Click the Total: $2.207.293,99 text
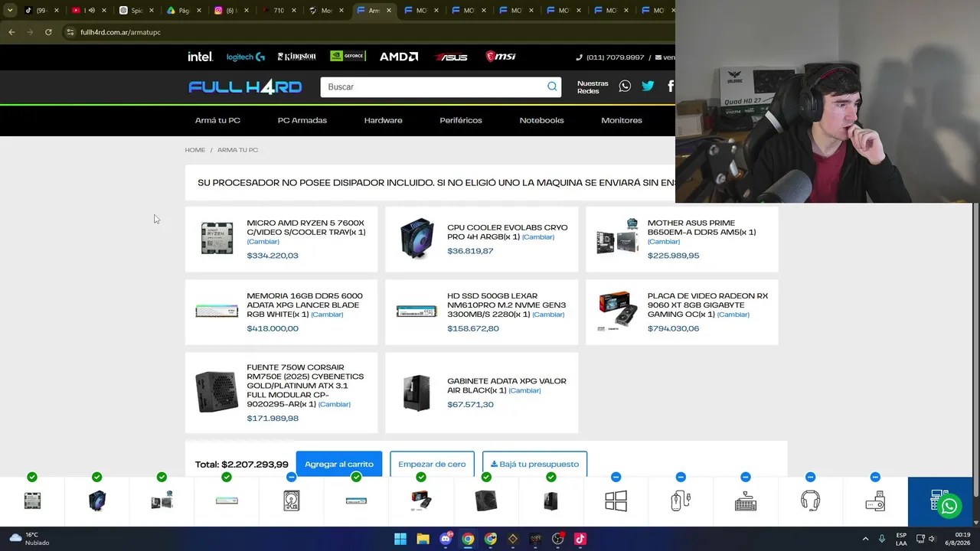980x551 pixels. pyautogui.click(x=241, y=465)
